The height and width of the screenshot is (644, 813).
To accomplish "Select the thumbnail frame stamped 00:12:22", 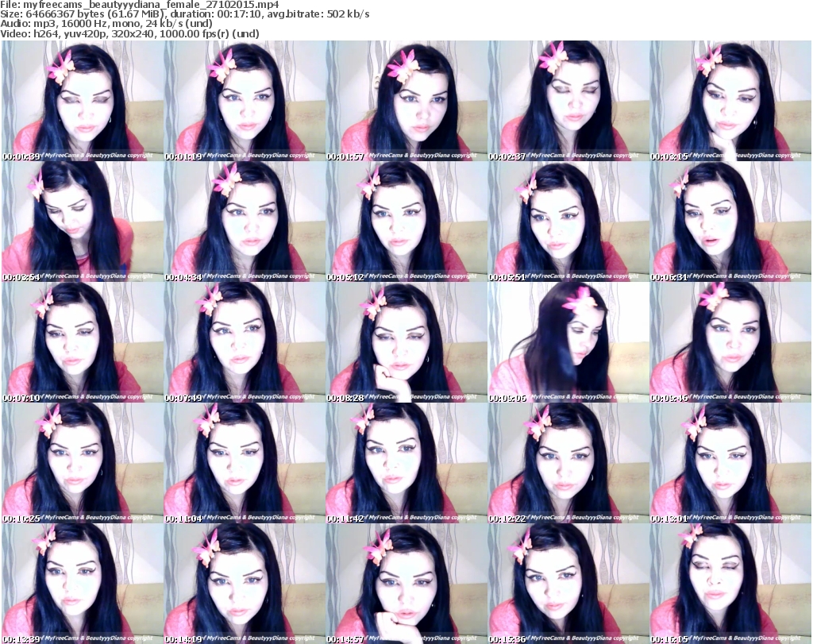I will click(x=568, y=463).
